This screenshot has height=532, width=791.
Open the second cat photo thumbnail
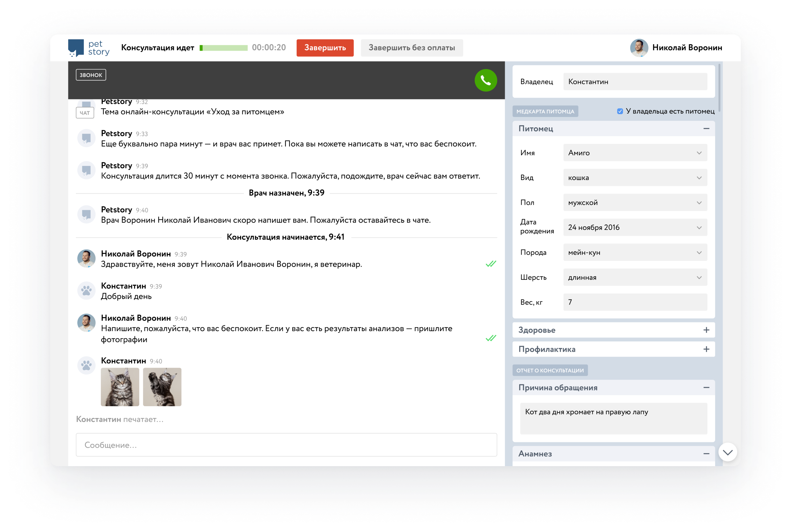tap(162, 387)
